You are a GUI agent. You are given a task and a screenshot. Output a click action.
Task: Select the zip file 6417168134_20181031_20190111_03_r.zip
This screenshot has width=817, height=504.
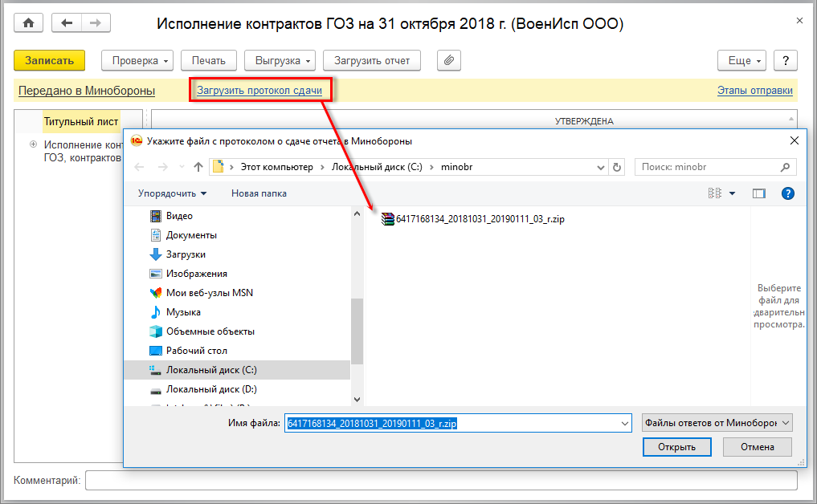[x=472, y=219]
